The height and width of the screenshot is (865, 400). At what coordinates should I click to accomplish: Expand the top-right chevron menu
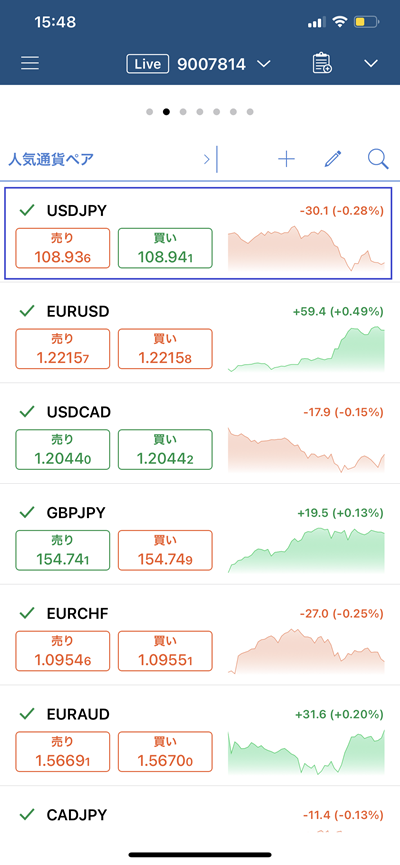coord(371,64)
